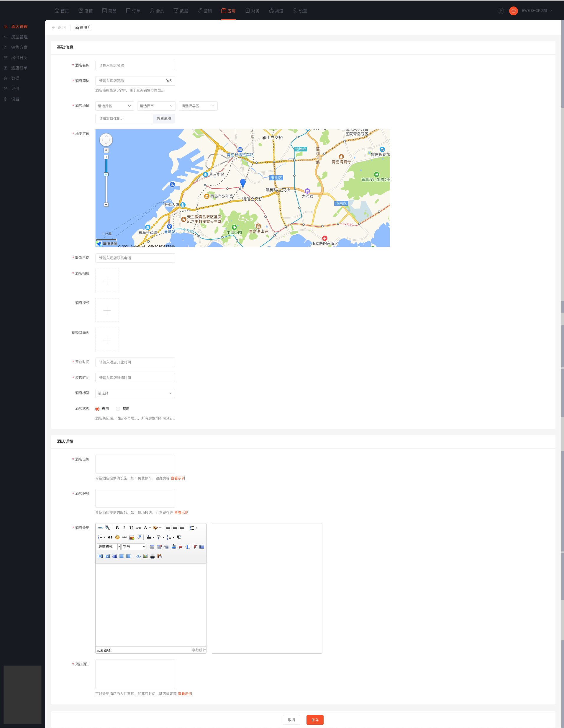Open the 请选择市 city dropdown
This screenshot has width=564, height=728.
point(156,106)
